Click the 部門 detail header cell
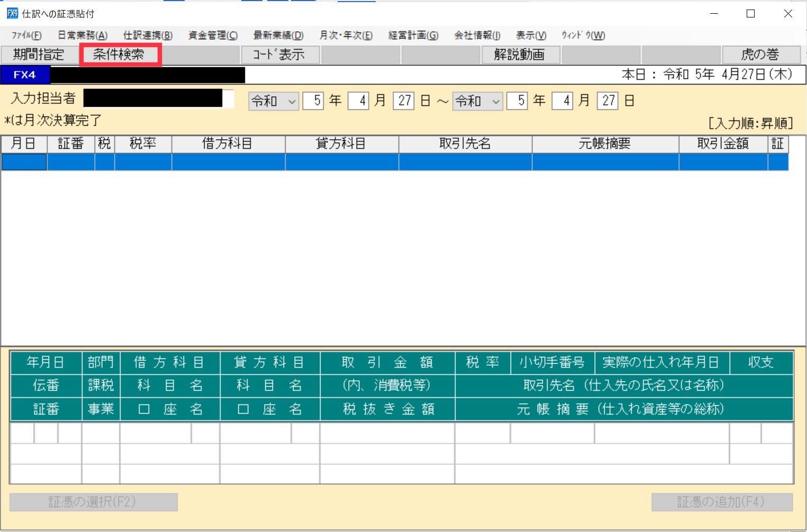The image size is (807, 532). point(101,363)
